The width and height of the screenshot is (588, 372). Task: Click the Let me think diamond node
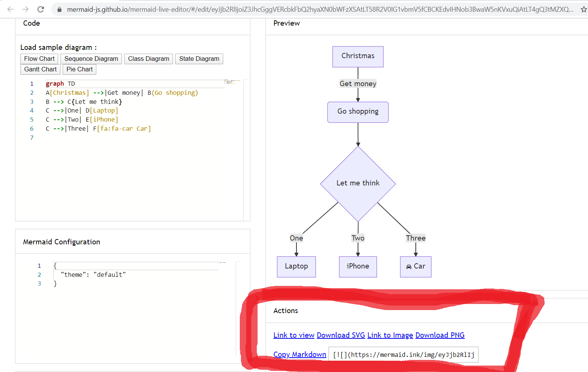point(358,184)
